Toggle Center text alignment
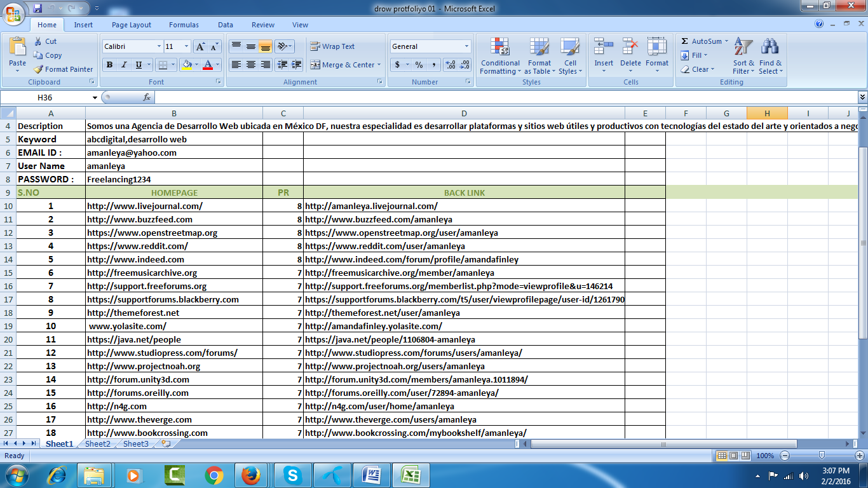Screen dimensions: 868x488 click(250, 65)
